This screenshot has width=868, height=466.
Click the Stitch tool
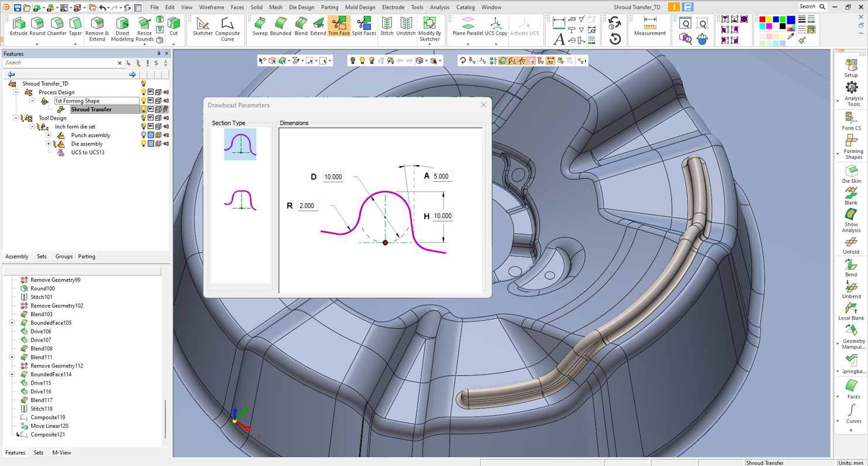(x=387, y=27)
